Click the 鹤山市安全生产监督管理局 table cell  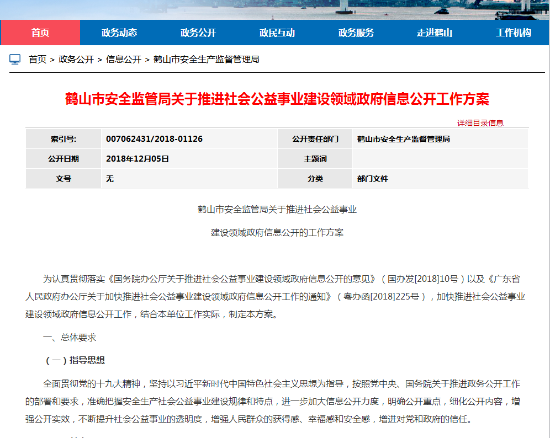click(440, 139)
